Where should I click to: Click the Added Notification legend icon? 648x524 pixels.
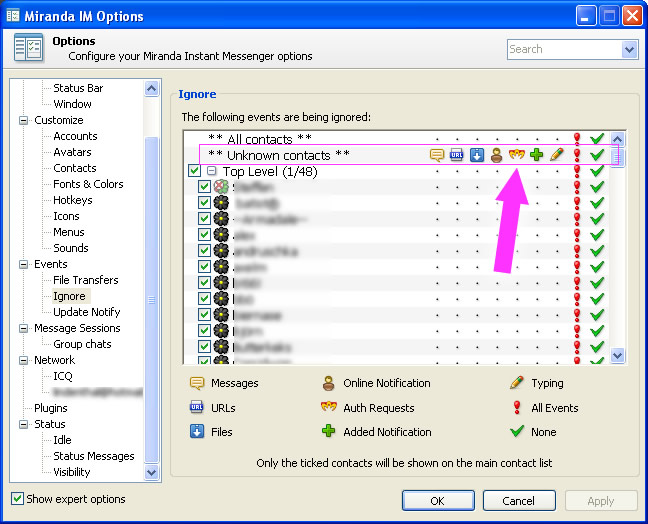pos(329,431)
